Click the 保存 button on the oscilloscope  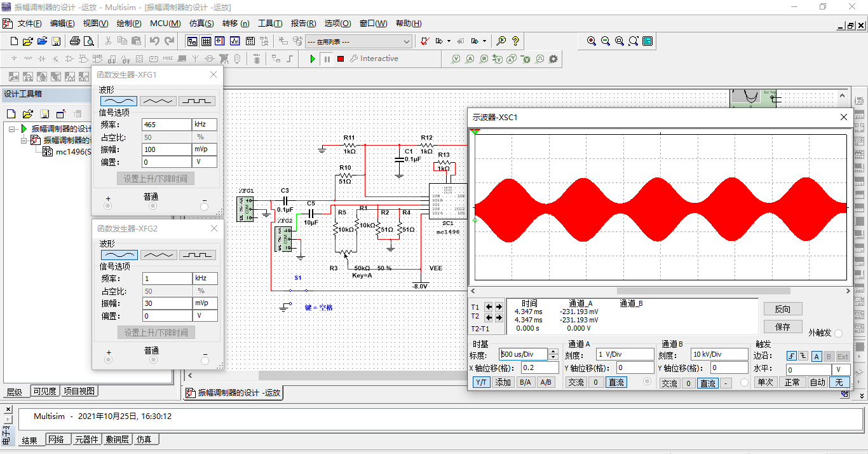coord(782,326)
